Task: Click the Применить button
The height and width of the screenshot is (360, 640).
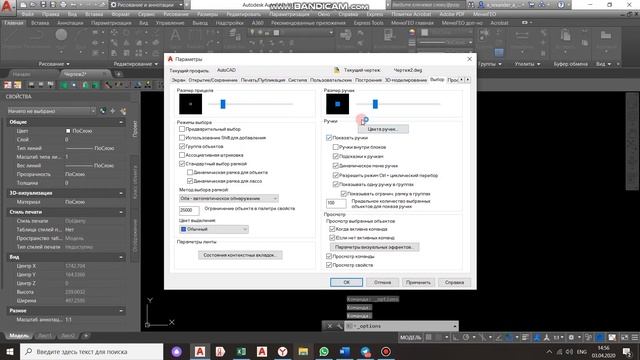Action: pyautogui.click(x=418, y=282)
